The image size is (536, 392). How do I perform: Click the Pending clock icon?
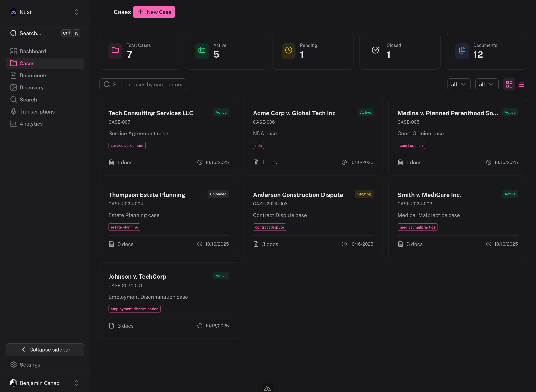click(x=288, y=50)
